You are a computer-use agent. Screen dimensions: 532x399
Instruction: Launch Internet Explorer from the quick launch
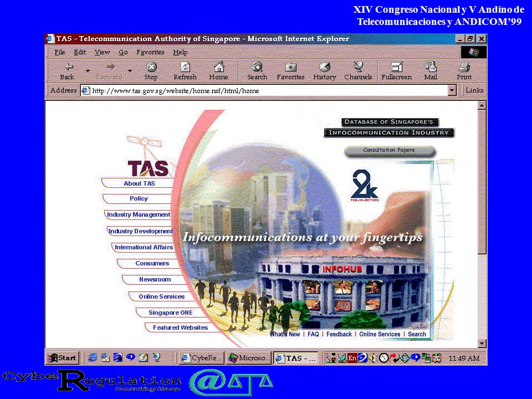[93, 357]
